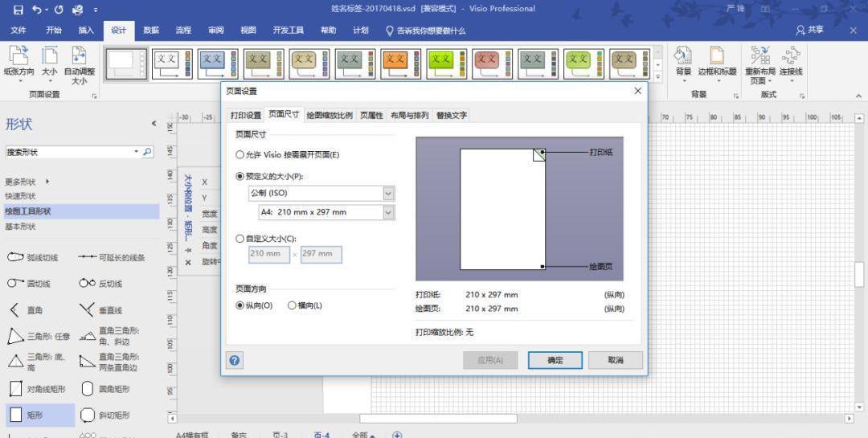Select 允许 Visio 按需展开页面 option
Screen dimensions: 868x438
[x=240, y=154]
